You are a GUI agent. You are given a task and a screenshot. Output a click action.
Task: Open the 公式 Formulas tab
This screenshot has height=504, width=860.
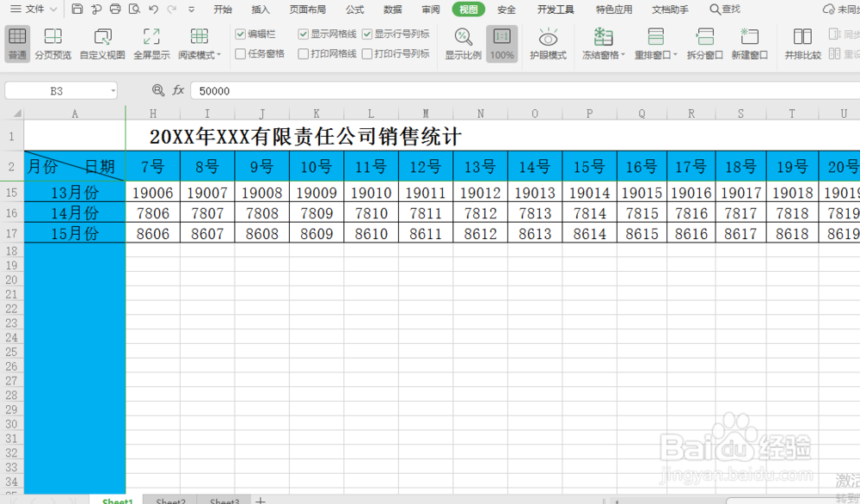click(355, 9)
